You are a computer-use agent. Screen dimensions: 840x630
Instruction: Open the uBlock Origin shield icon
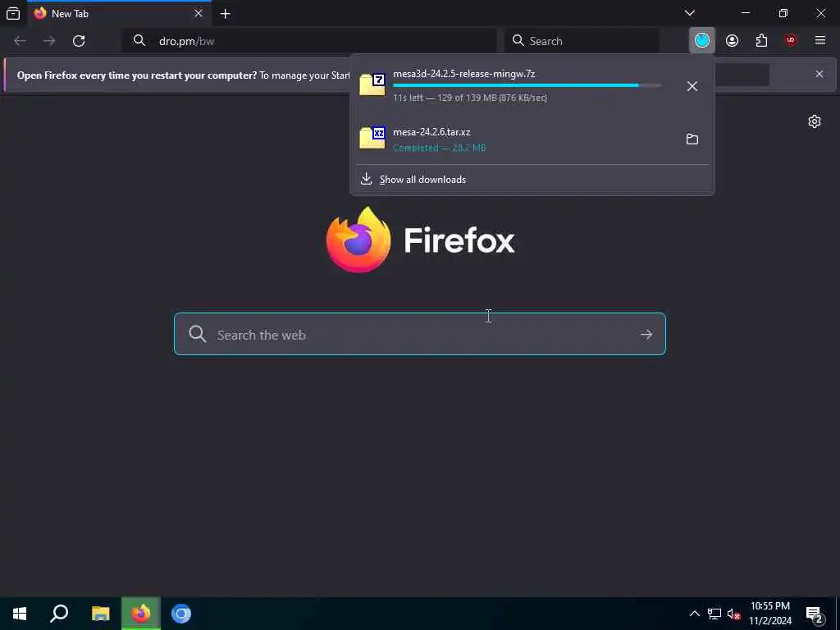[791, 41]
